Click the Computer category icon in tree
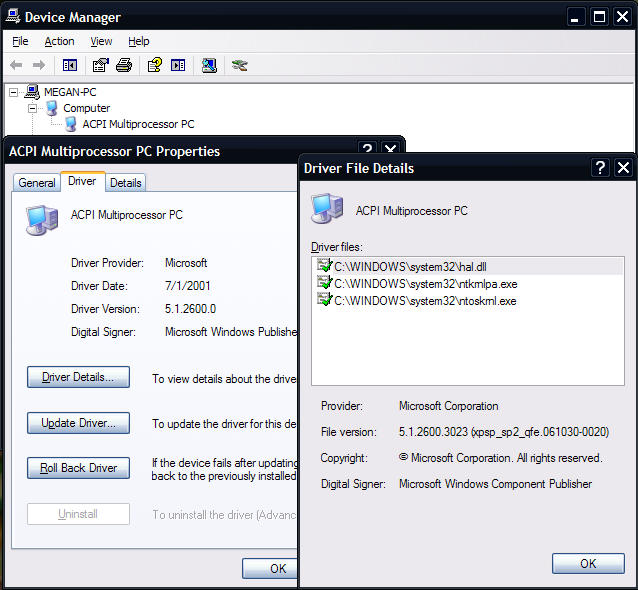Screen dimensions: 638x590 tap(52, 108)
